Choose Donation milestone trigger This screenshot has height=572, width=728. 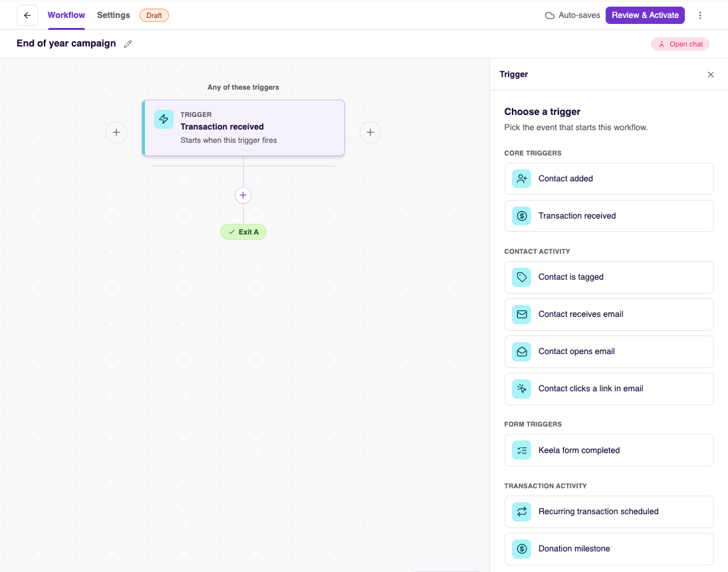point(609,549)
